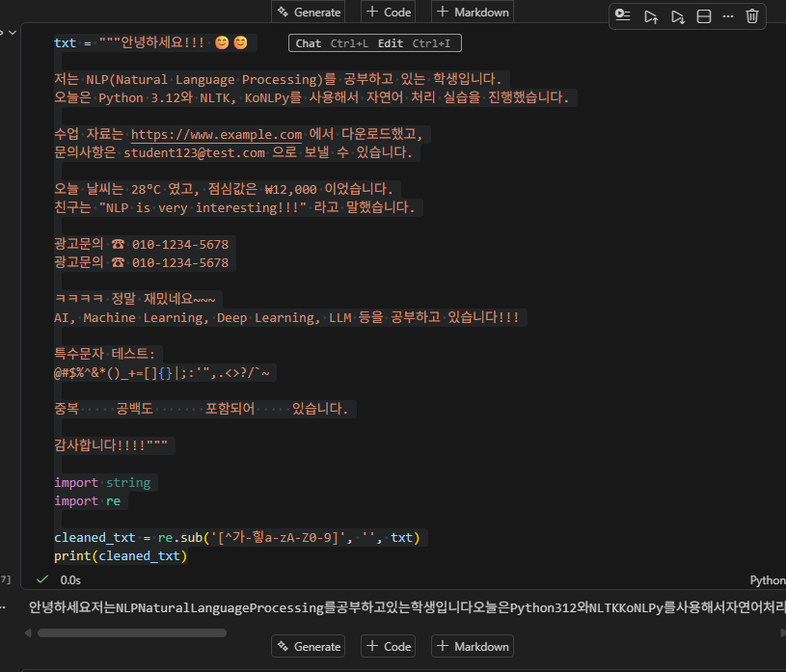
Task: Click the cell output text
Action: pyautogui.click(x=407, y=607)
